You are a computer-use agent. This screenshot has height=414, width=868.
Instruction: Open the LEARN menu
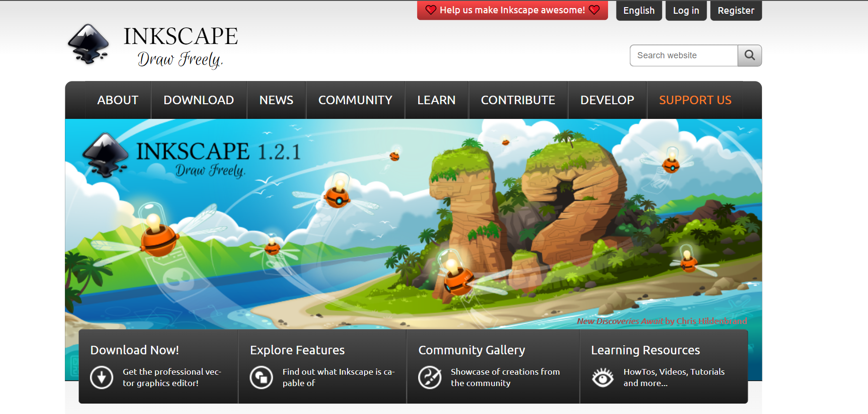(x=437, y=100)
